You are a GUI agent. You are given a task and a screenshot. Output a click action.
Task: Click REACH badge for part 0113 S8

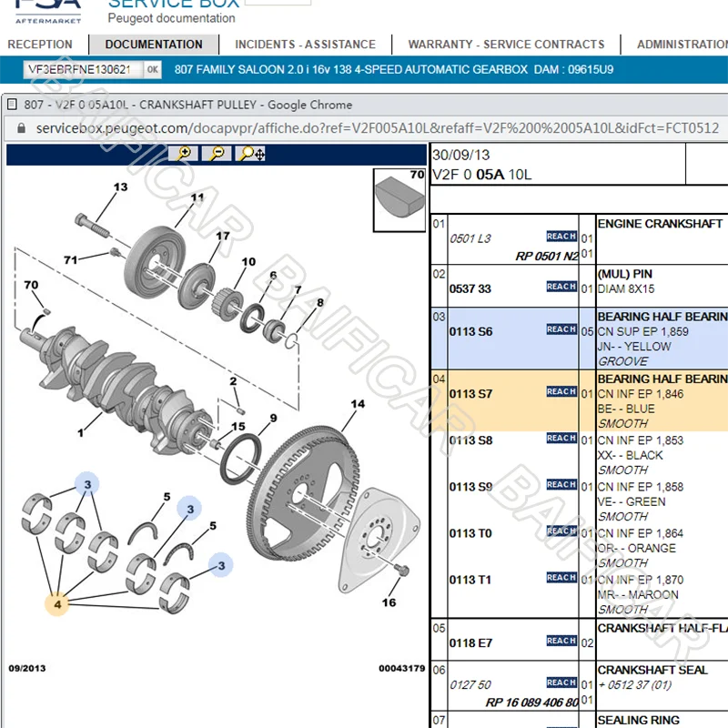561,438
